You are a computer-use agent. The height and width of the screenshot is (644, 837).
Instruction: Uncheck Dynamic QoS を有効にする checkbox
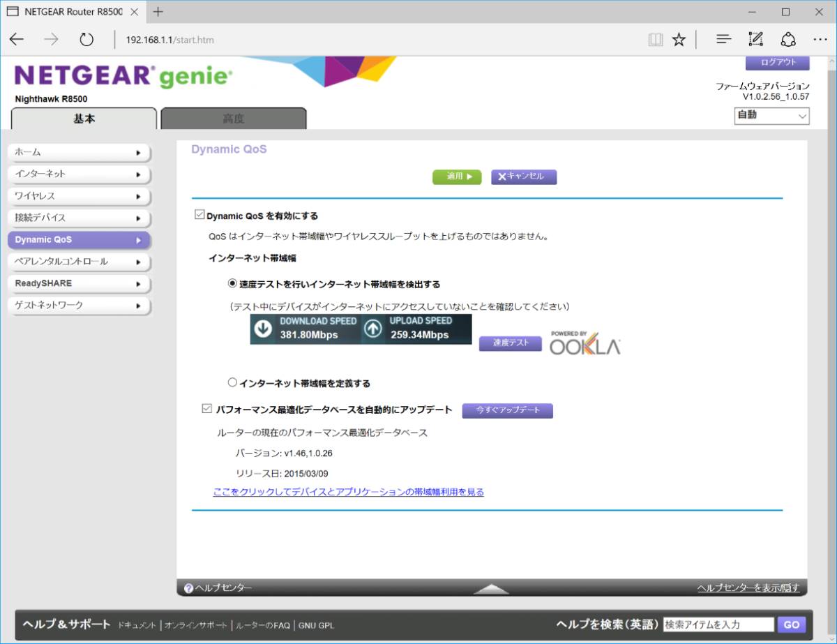[x=200, y=216]
